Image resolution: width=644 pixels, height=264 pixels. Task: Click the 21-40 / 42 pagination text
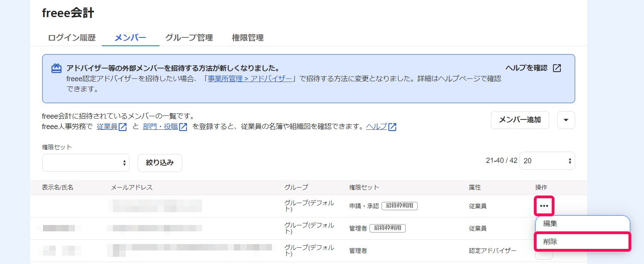pos(502,160)
